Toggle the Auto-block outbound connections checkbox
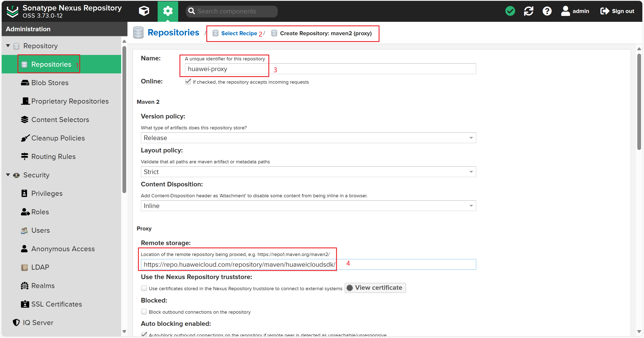The image size is (644, 338). [144, 334]
